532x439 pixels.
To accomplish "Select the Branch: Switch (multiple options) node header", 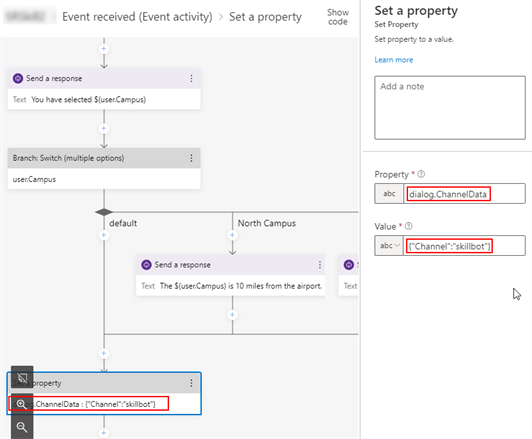I will pos(104,158).
